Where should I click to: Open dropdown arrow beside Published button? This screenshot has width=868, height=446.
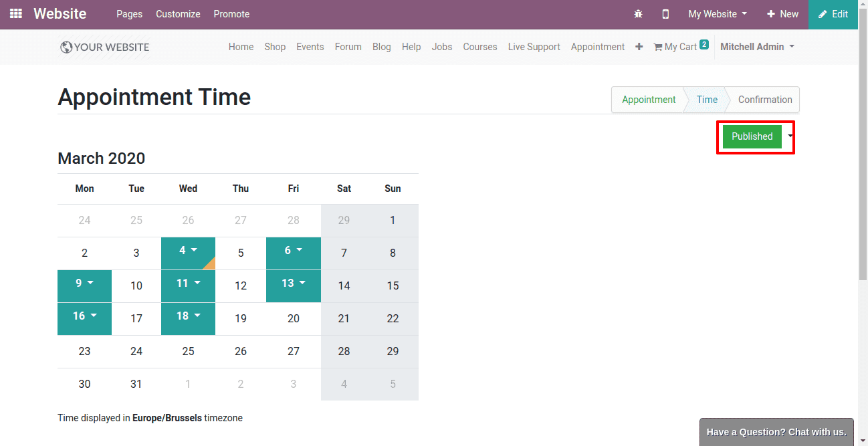[790, 136]
